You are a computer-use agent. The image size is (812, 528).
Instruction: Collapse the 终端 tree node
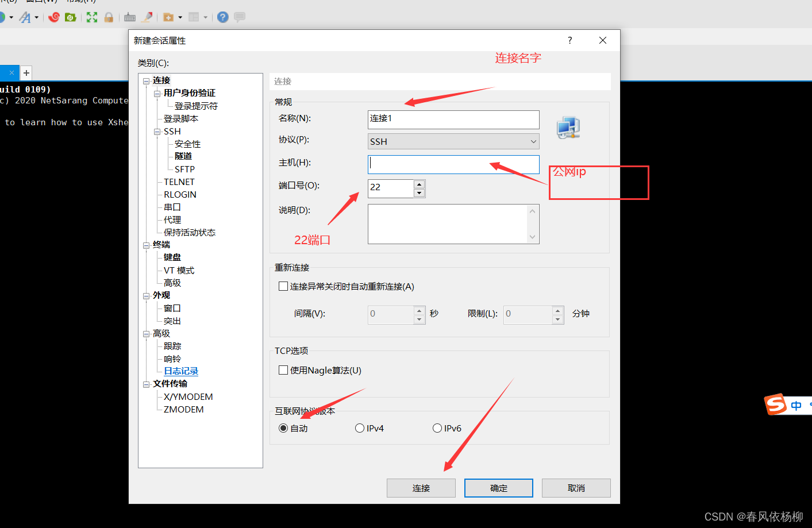click(147, 245)
